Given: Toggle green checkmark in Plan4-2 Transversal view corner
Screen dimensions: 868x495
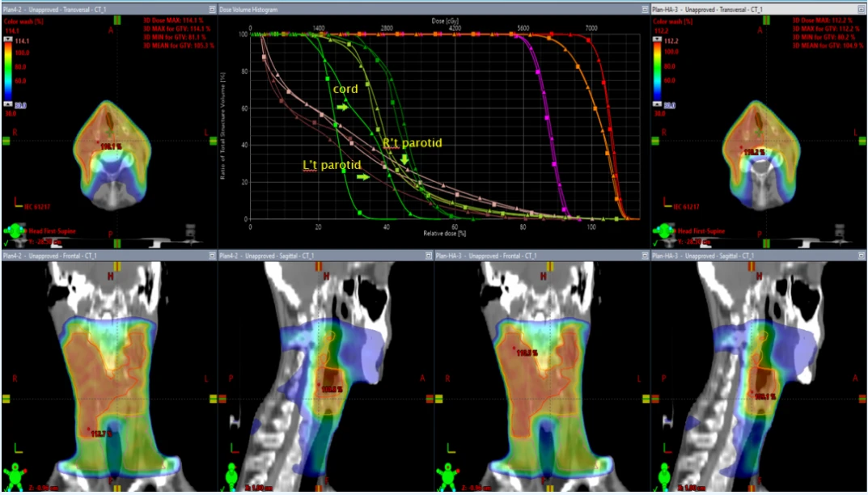Looking at the screenshot, I should tap(6, 242).
